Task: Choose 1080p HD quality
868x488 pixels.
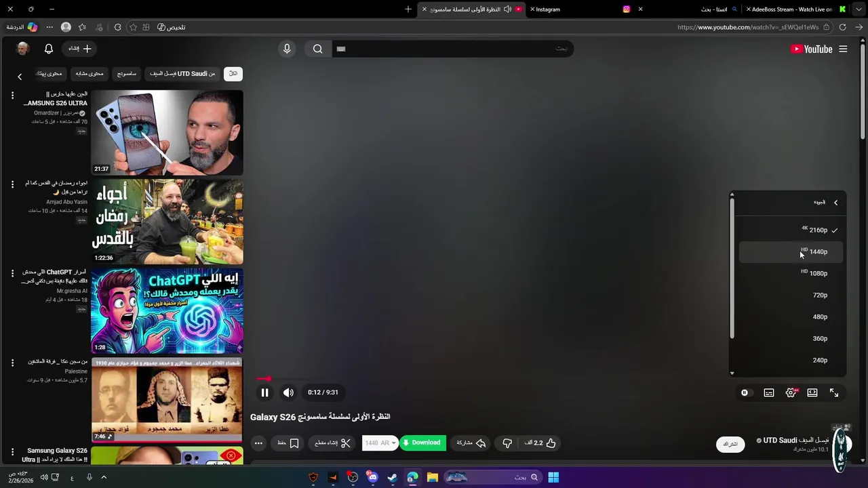Action: [x=791, y=273]
